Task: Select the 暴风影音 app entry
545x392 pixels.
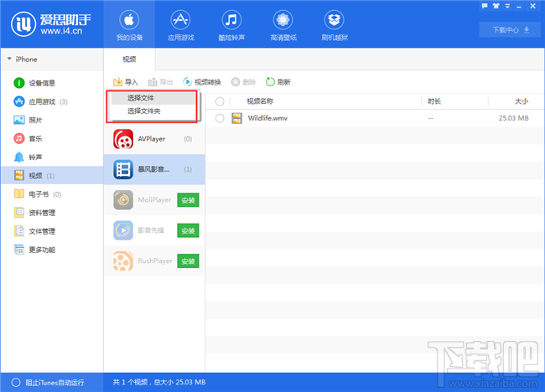Action: coord(154,169)
